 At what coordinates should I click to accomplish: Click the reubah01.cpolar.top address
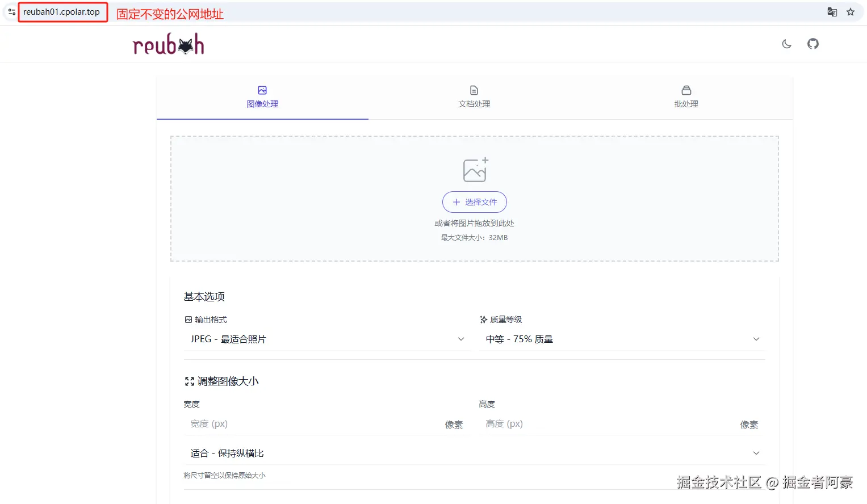61,12
